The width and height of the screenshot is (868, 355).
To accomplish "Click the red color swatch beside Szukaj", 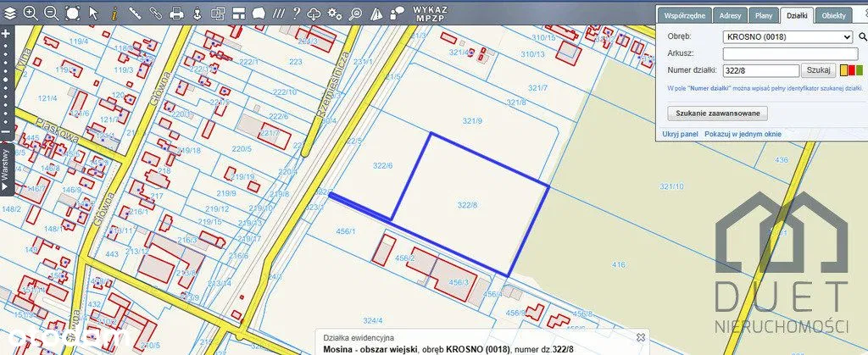I will [x=843, y=71].
